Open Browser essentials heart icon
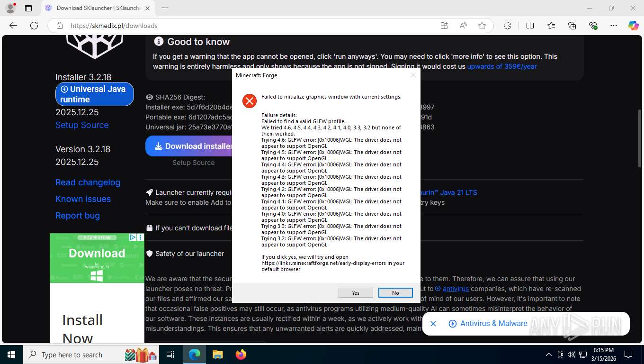Image resolution: width=644 pixels, height=364 pixels. pyautogui.click(x=593, y=26)
